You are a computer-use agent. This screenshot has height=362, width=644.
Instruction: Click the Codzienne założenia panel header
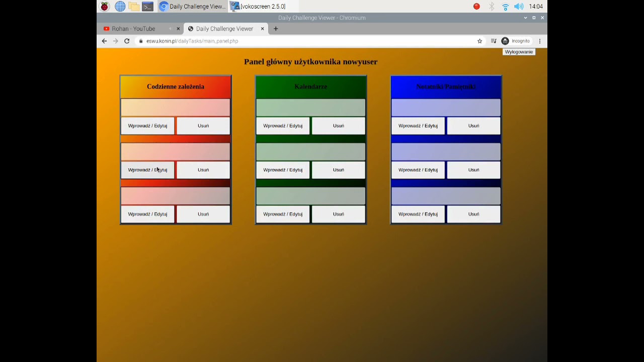coord(176,86)
